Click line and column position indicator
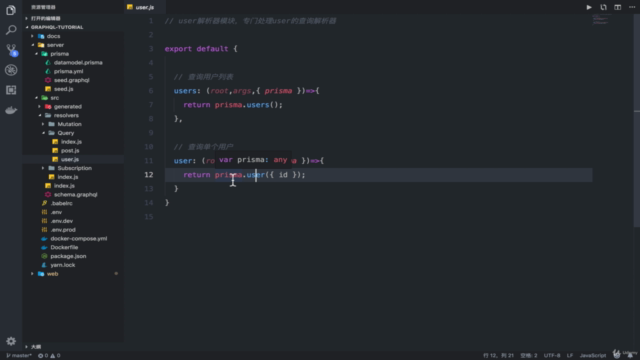The image size is (640, 360). point(498,356)
